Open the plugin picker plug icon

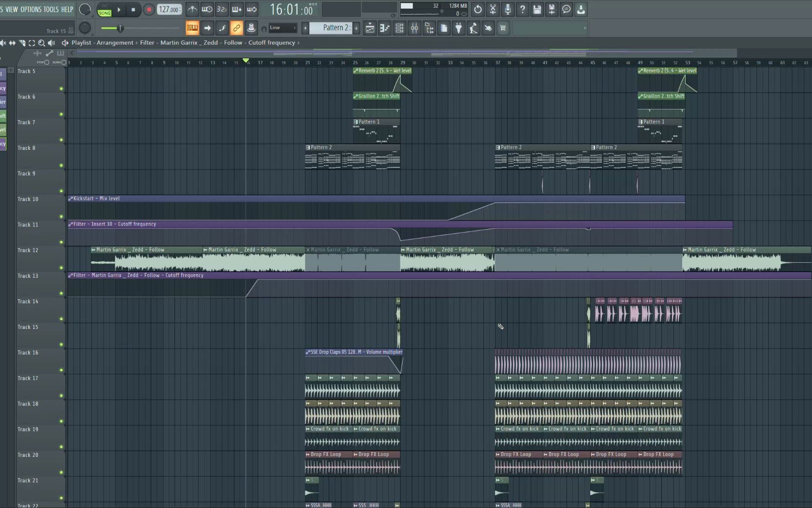[459, 28]
